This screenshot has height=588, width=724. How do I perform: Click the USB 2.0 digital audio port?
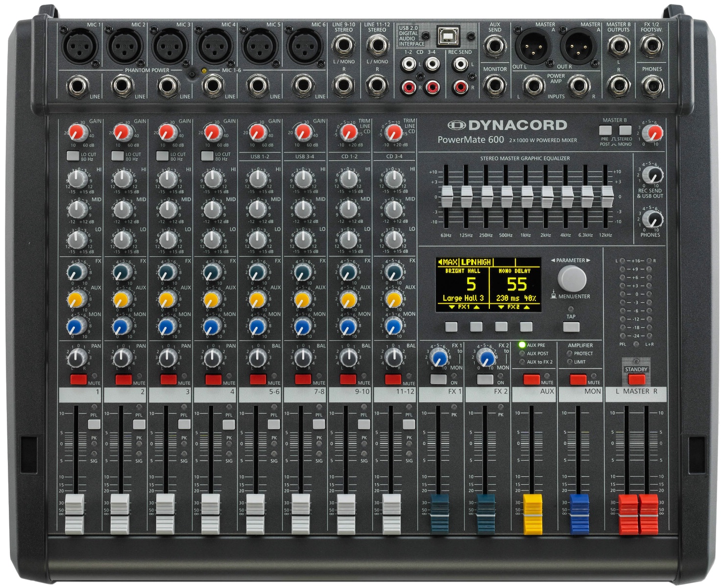click(x=448, y=35)
